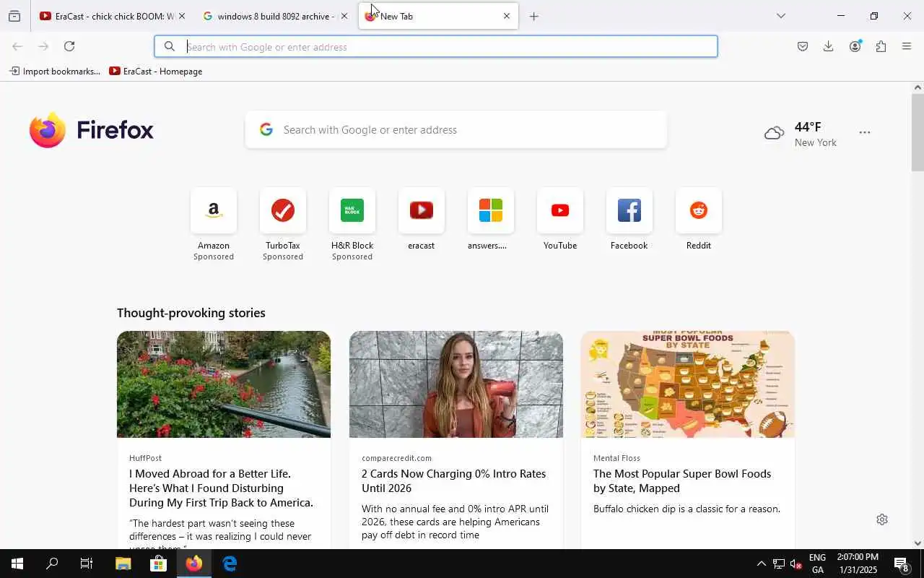Viewport: 924px width, 578px height.
Task: Open new tab personalize settings gear
Action: coord(882,519)
